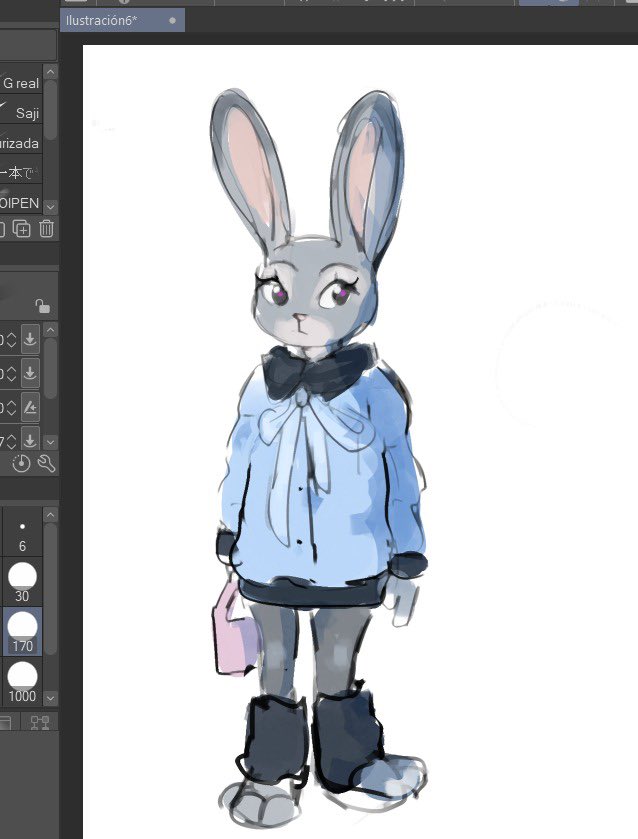Select the Saji pen sub tool
This screenshot has height=839, width=638.
point(21,113)
